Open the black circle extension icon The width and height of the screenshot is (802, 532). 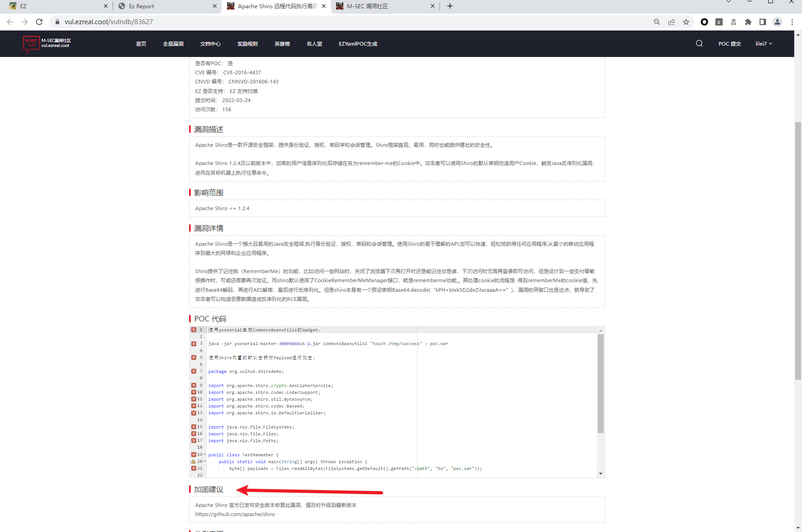(704, 22)
